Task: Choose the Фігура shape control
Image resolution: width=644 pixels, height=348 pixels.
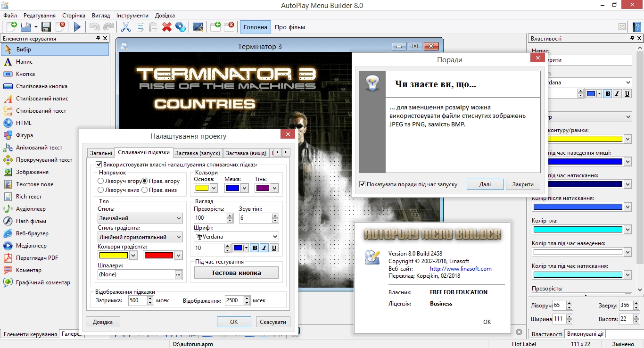Action: click(x=55, y=135)
